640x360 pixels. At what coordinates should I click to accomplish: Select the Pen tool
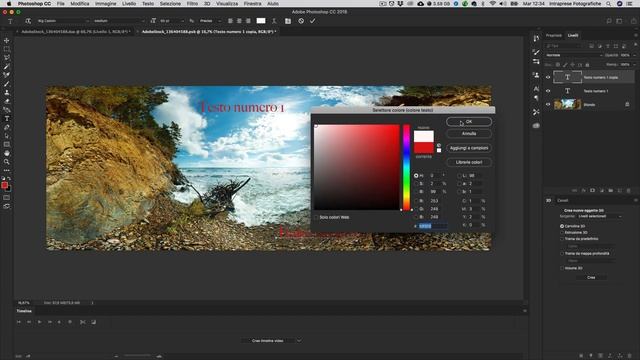(x=7, y=127)
